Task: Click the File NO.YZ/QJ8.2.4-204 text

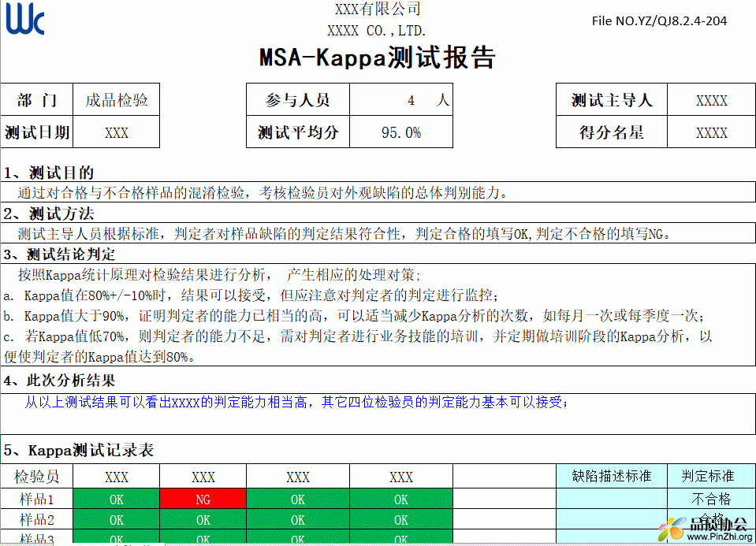Action: [x=659, y=20]
